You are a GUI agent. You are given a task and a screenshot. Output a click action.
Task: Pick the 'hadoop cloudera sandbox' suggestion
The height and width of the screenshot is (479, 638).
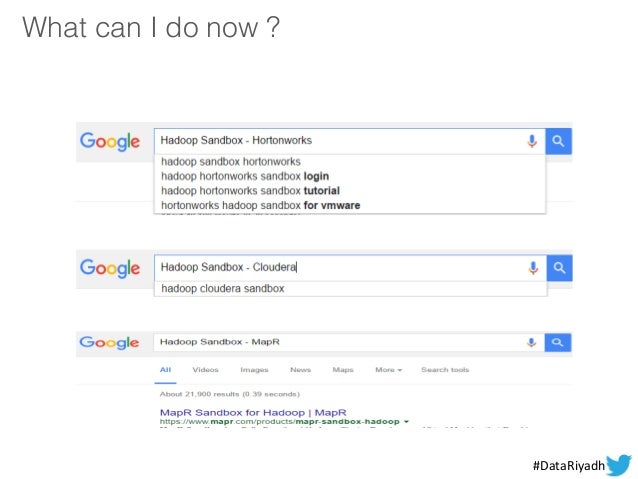pyautogui.click(x=223, y=289)
